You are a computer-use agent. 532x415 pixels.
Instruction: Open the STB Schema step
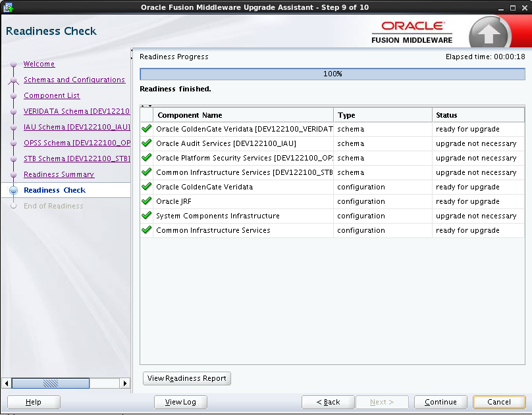(x=76, y=159)
